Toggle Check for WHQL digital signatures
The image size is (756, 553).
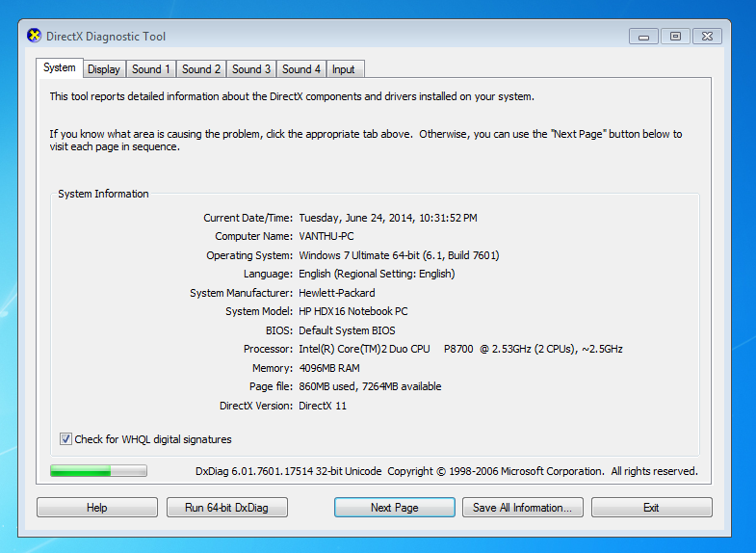coord(66,439)
